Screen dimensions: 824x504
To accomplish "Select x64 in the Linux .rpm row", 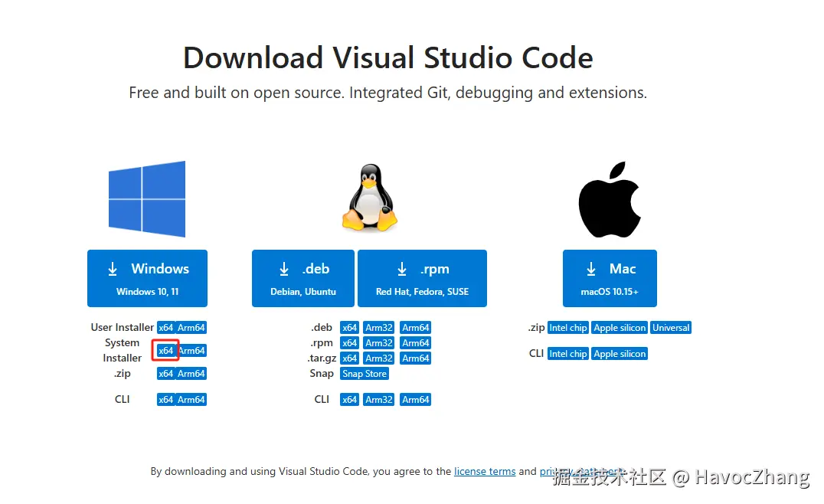I will pyautogui.click(x=349, y=342).
